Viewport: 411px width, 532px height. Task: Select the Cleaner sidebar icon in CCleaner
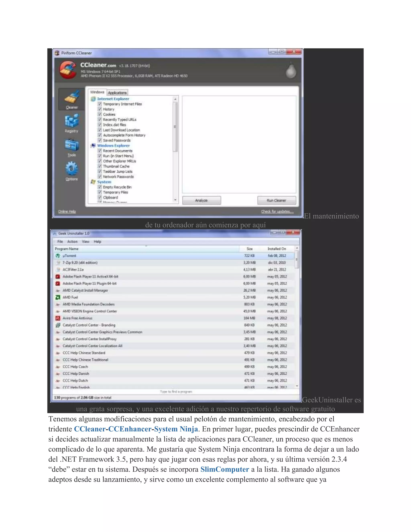(x=72, y=99)
